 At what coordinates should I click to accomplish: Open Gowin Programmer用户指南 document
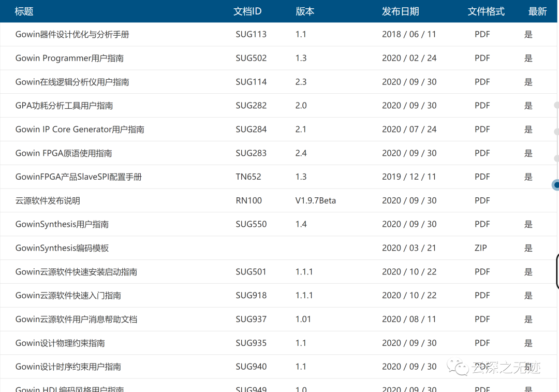(69, 58)
